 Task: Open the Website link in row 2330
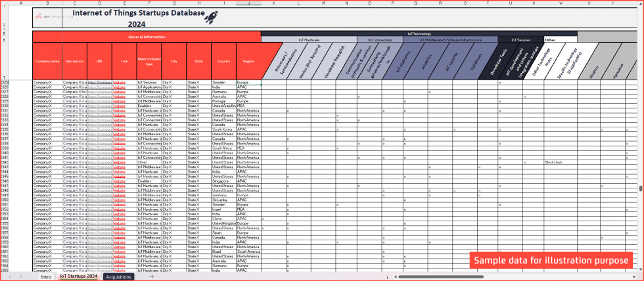point(119,106)
